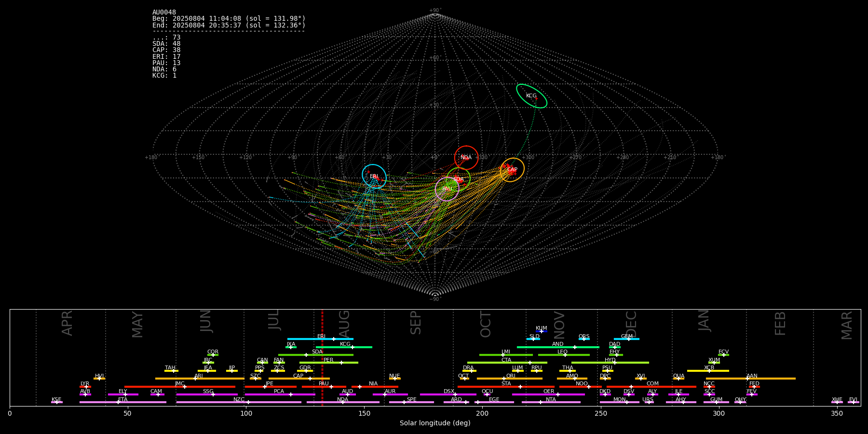Select the AAN orange bar in timeline

point(751,379)
